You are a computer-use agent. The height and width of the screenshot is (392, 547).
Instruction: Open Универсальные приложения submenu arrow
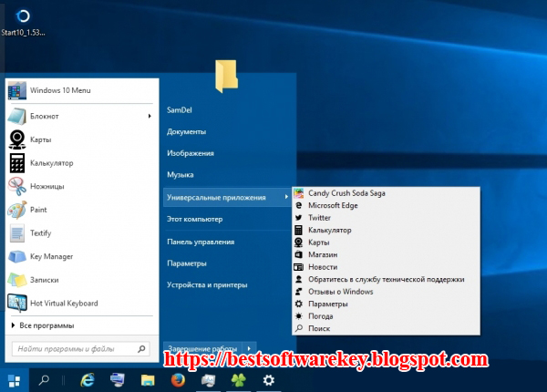pyautogui.click(x=286, y=197)
